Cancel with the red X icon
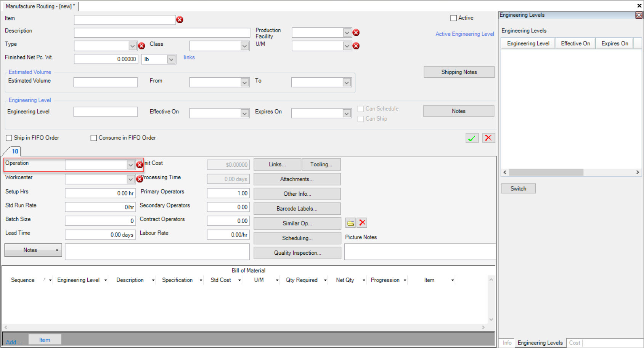Screen dimensions: 644x348 [488, 138]
